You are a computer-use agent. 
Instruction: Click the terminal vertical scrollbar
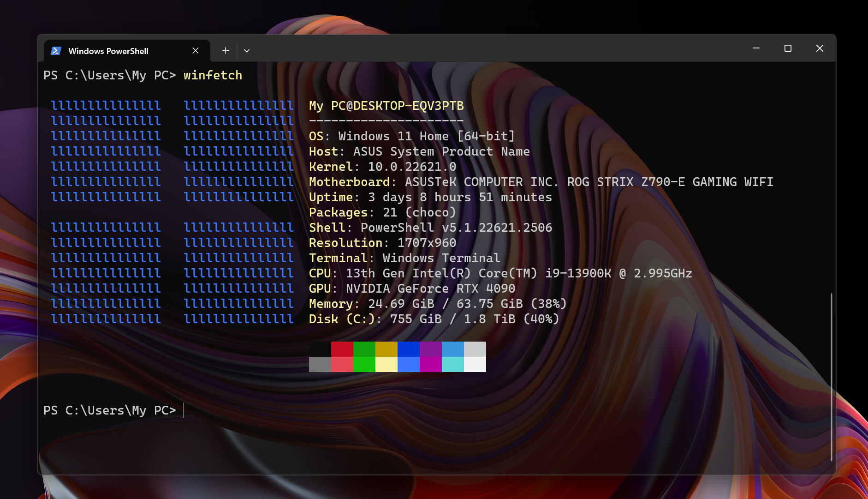[x=832, y=376]
